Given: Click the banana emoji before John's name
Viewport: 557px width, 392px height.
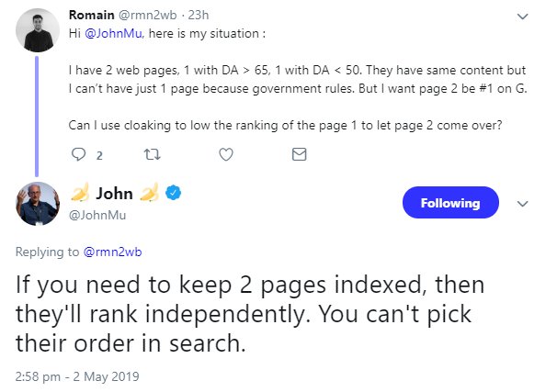Looking at the screenshot, I should [x=81, y=193].
